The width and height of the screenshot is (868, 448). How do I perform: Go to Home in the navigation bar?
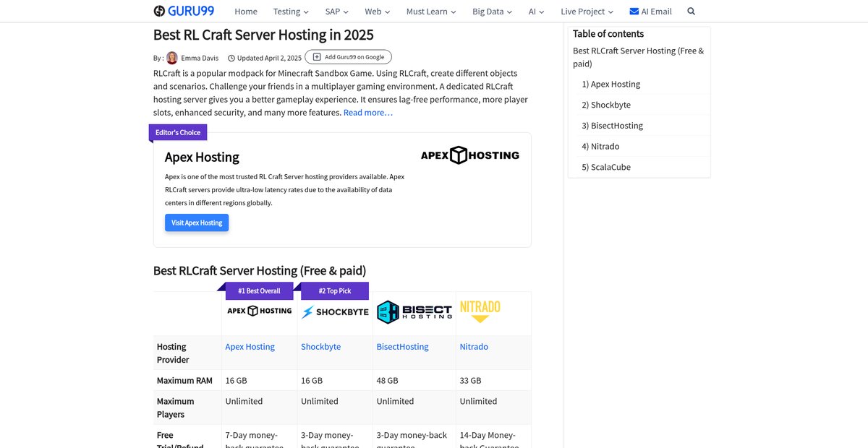246,12
